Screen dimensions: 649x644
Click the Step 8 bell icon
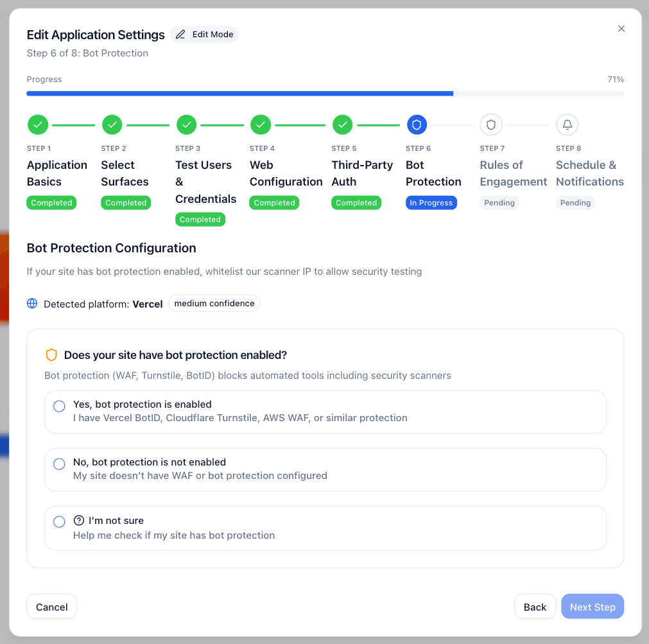[x=567, y=125]
